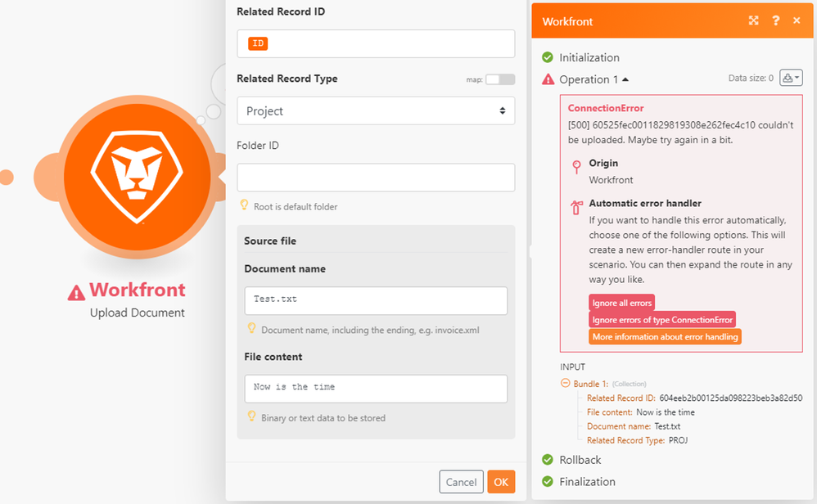Cancel the Upload Document settings
The height and width of the screenshot is (504, 817).
click(461, 482)
